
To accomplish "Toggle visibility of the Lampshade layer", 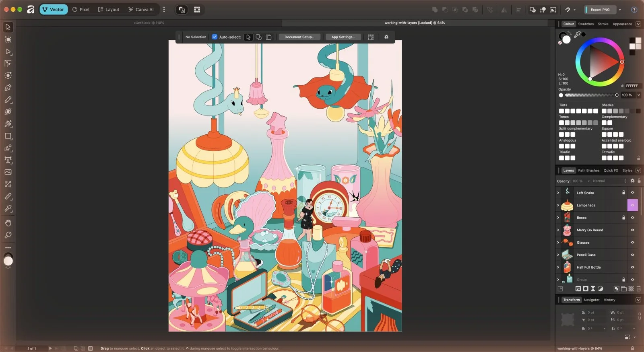I will (632, 205).
